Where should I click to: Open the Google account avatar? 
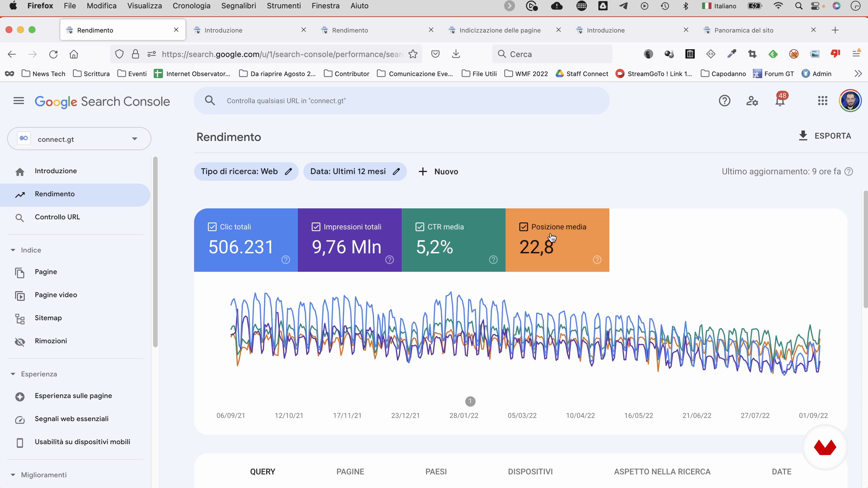point(850,101)
